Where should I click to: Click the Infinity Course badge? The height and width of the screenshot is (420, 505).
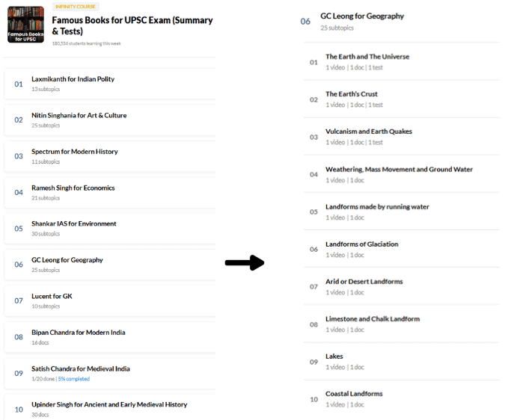[76, 7]
